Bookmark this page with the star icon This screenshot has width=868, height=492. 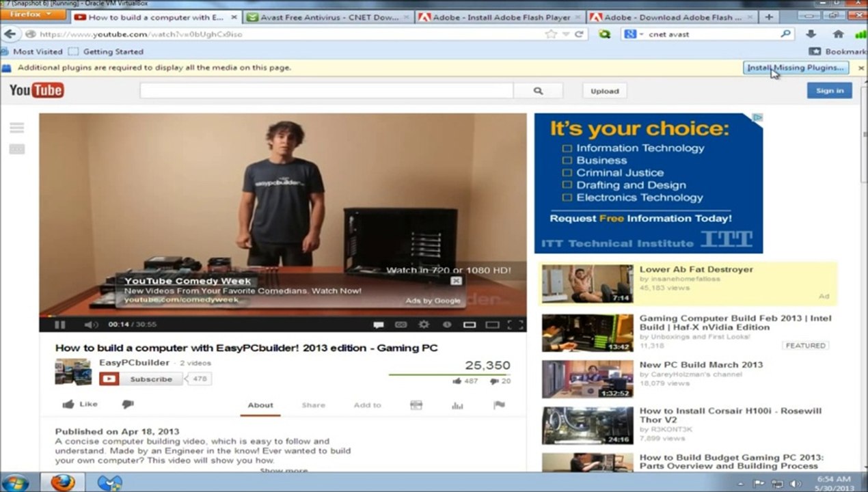pos(551,34)
